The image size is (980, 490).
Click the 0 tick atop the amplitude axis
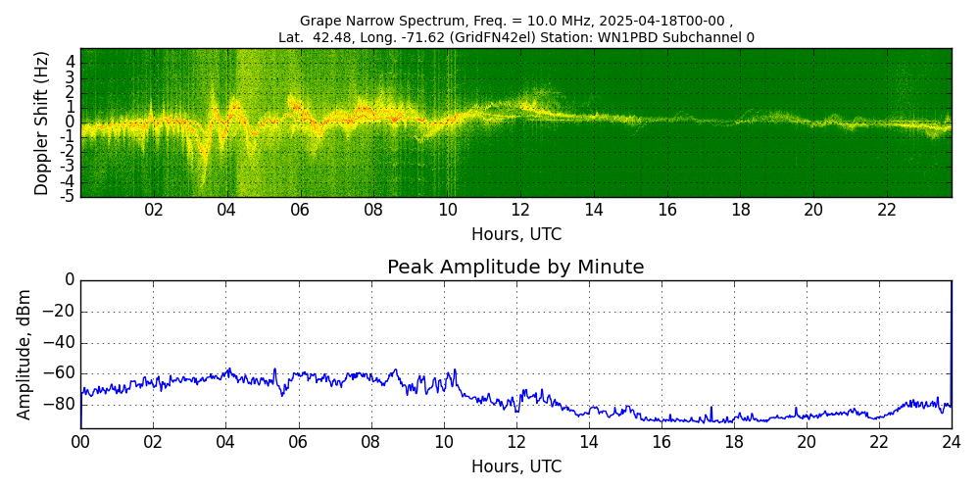tap(69, 280)
